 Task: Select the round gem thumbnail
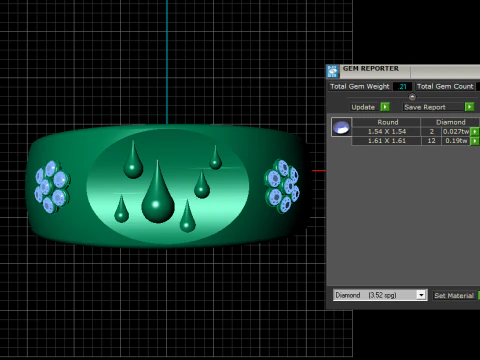click(341, 127)
